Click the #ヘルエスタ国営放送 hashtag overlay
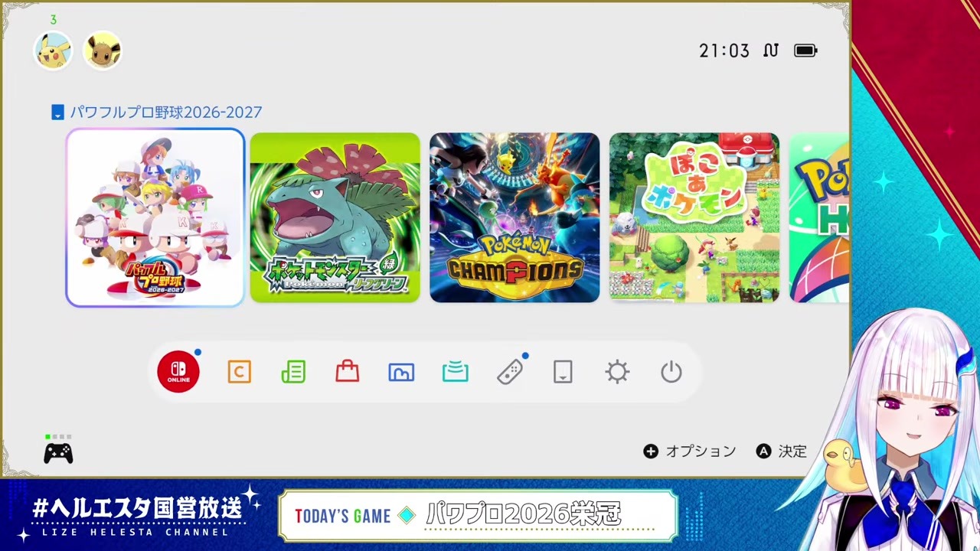Viewport: 980px width, 551px height. [138, 507]
